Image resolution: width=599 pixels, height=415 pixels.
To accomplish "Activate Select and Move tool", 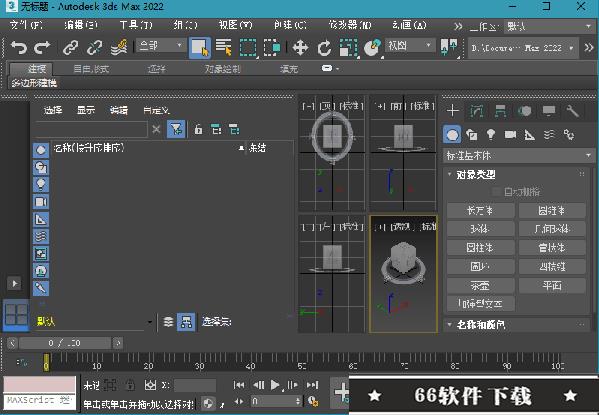I will pos(300,48).
